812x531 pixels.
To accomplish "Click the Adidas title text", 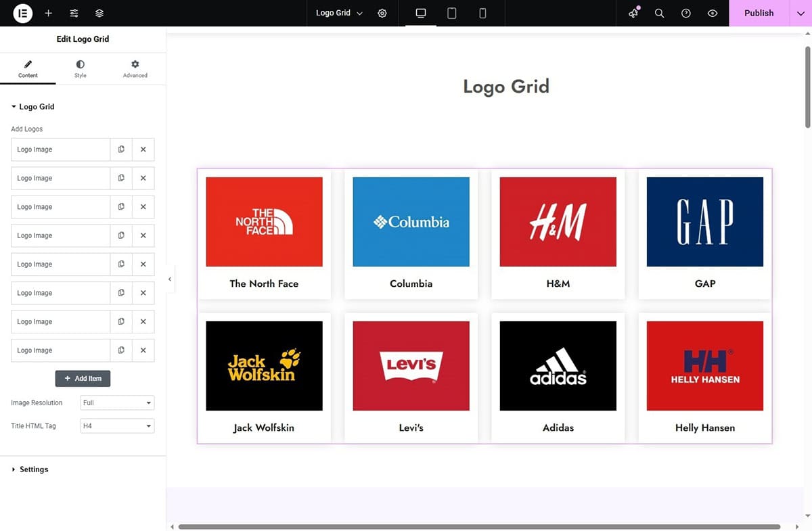I will coord(558,428).
